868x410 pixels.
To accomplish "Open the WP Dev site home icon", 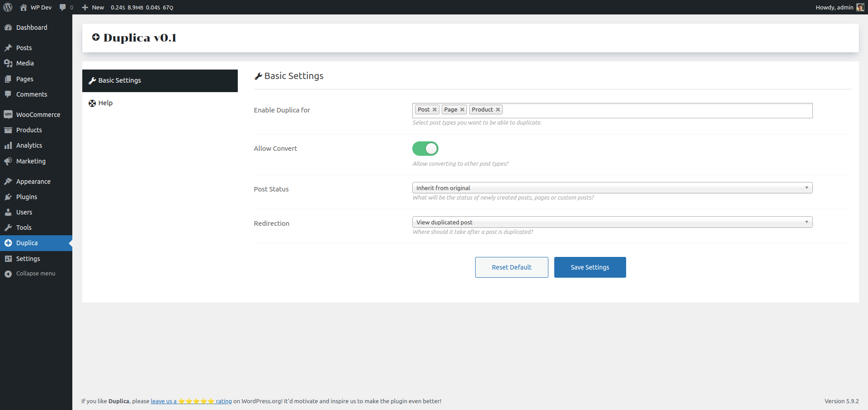I will pos(24,7).
